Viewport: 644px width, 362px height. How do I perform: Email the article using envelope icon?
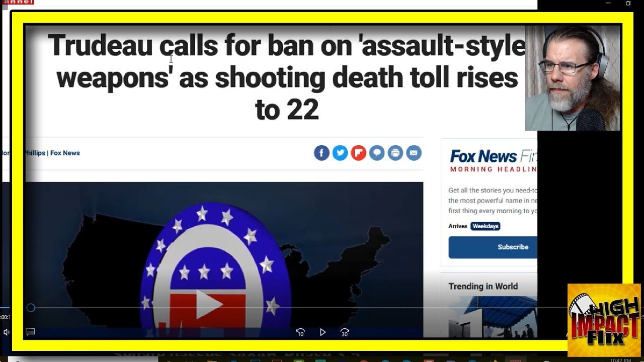point(414,153)
